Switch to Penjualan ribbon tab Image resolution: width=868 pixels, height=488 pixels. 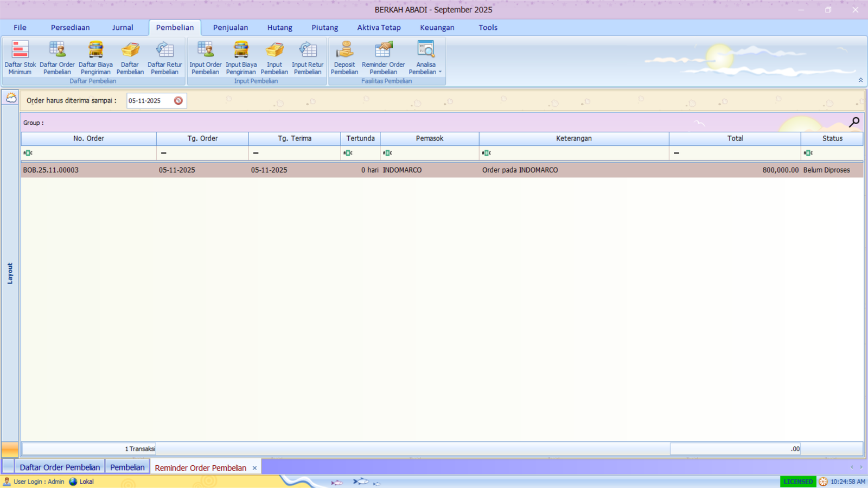coord(230,28)
